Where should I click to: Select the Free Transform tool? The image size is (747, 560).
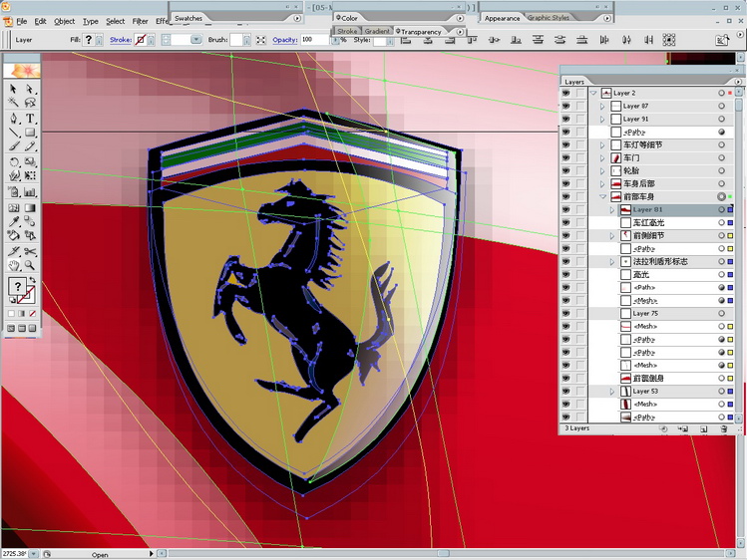click(30, 175)
